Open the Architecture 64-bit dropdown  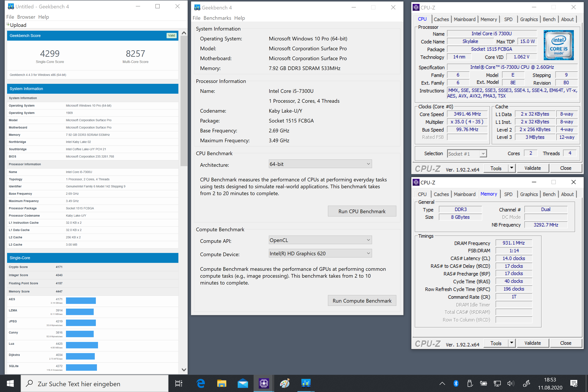(320, 164)
